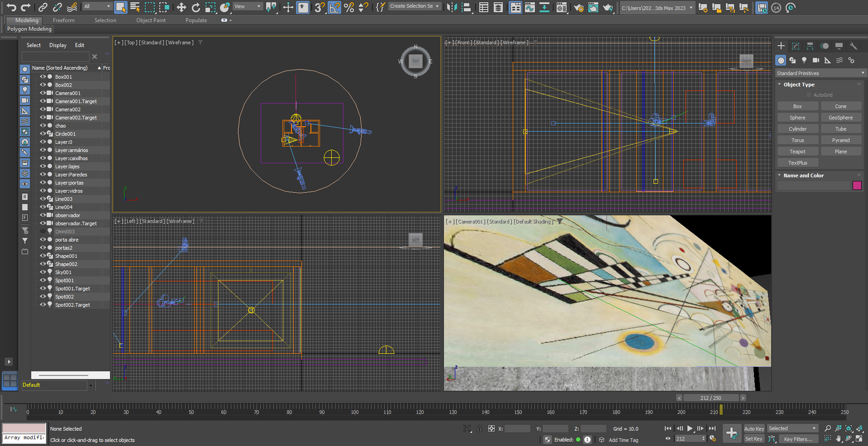Open the Display menu in Scene Explorer
868x446 pixels.
(57, 45)
